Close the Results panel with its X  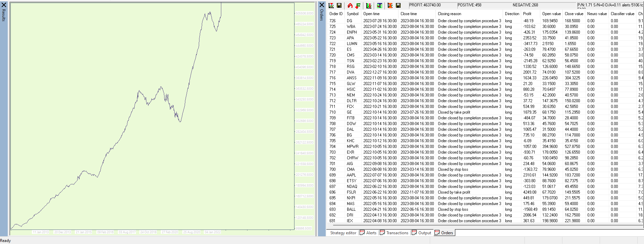click(4, 5)
